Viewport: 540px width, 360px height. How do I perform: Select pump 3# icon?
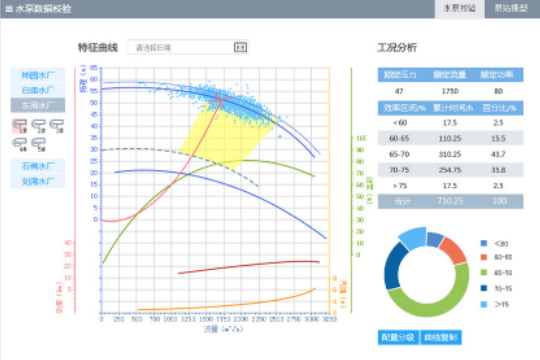pos(57,126)
